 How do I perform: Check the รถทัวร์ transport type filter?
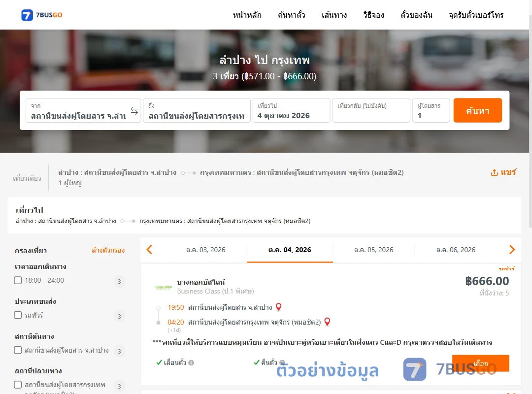(x=18, y=315)
